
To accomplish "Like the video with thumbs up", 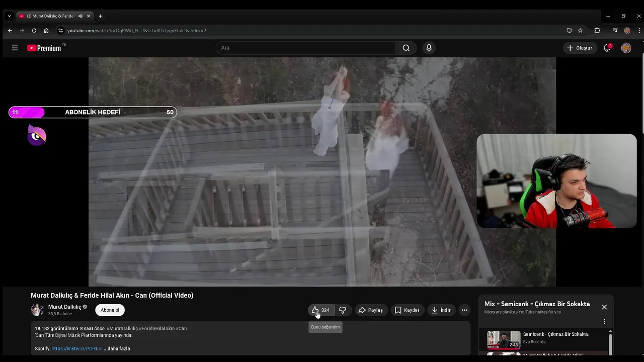I will tap(320, 310).
